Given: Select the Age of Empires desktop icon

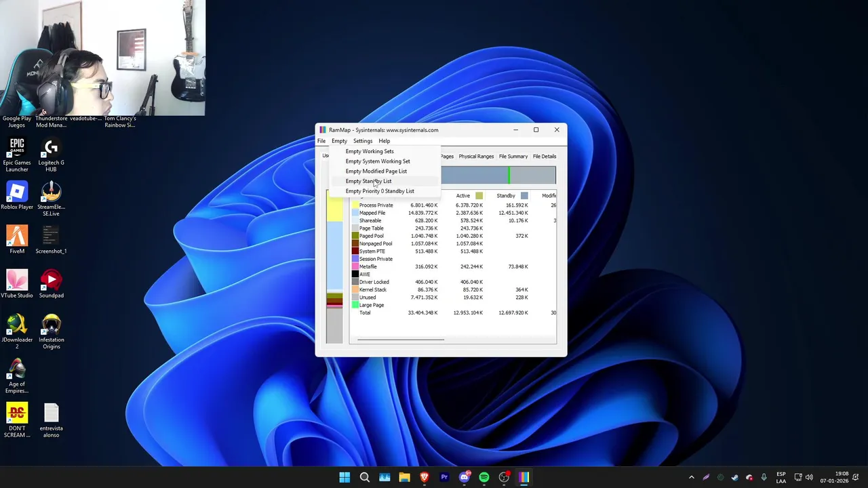Looking at the screenshot, I should [x=17, y=376].
